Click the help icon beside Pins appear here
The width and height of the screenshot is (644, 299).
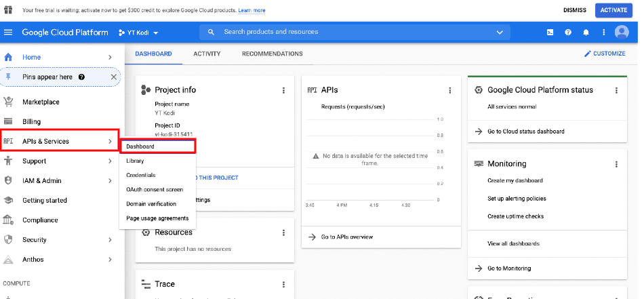pos(81,77)
